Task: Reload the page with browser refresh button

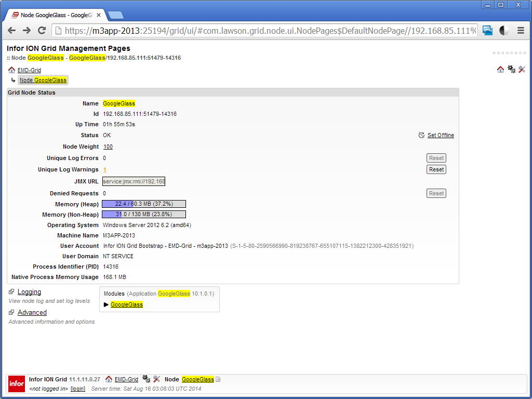Action: 42,31
